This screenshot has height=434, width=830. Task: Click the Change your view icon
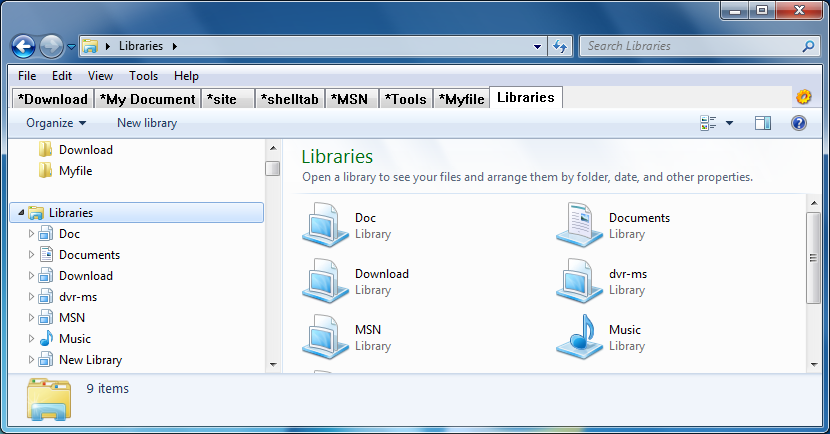pyautogui.click(x=708, y=123)
